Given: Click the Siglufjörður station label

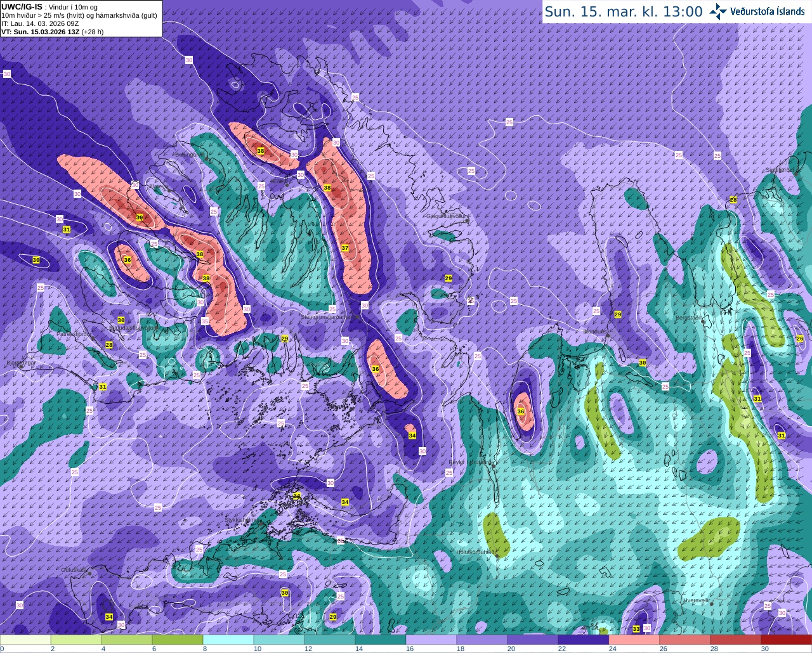Looking at the screenshot, I should [780, 170].
